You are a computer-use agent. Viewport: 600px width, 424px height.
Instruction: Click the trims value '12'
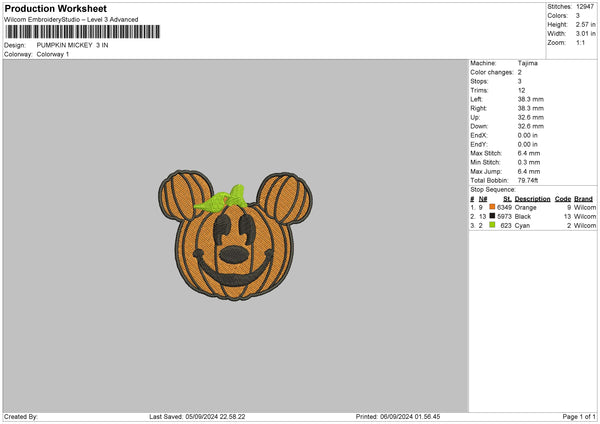(x=521, y=90)
